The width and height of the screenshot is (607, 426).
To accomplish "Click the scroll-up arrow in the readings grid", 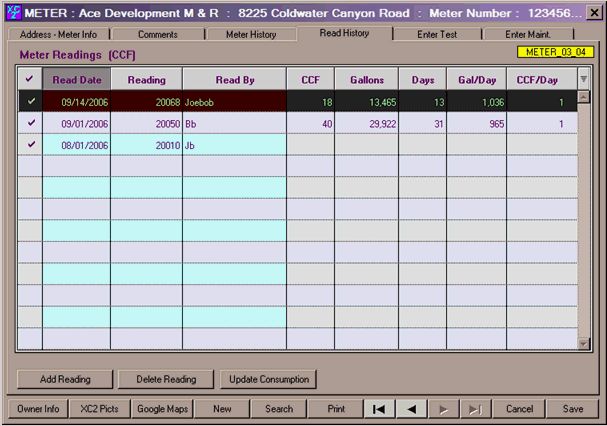I will (584, 80).
